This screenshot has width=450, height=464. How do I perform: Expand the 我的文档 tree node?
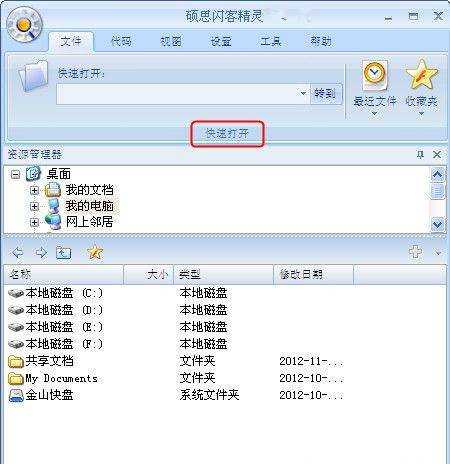(x=34, y=190)
